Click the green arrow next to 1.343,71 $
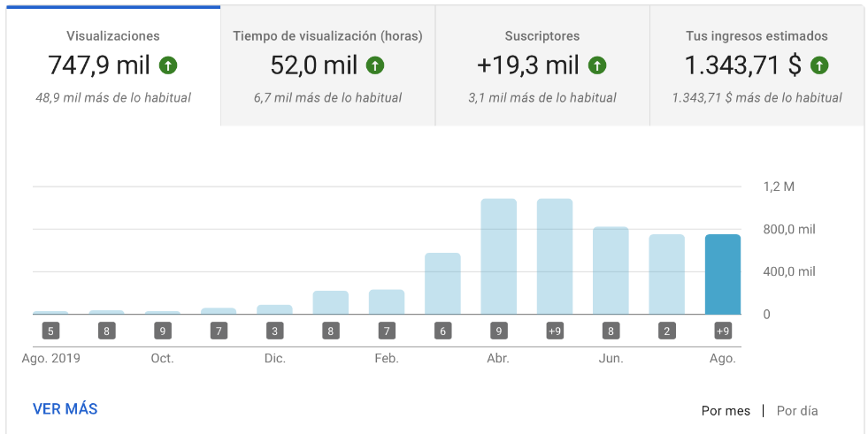The height and width of the screenshot is (434, 868). [x=819, y=65]
